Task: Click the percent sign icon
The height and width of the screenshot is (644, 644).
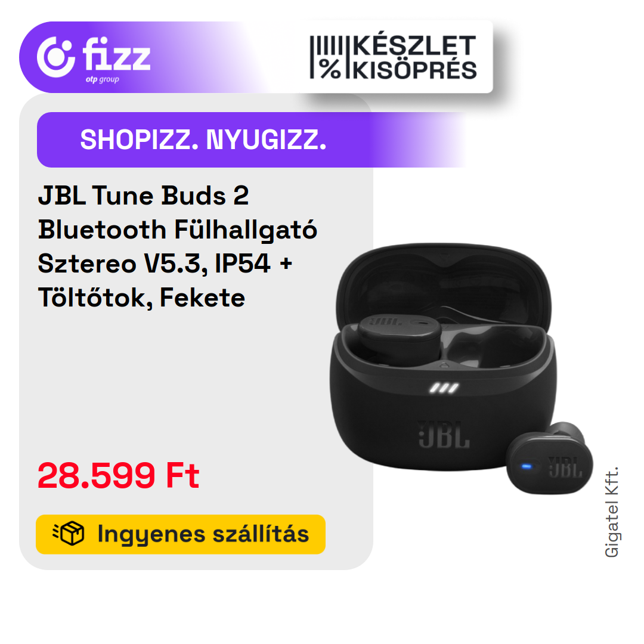Action: 330,69
